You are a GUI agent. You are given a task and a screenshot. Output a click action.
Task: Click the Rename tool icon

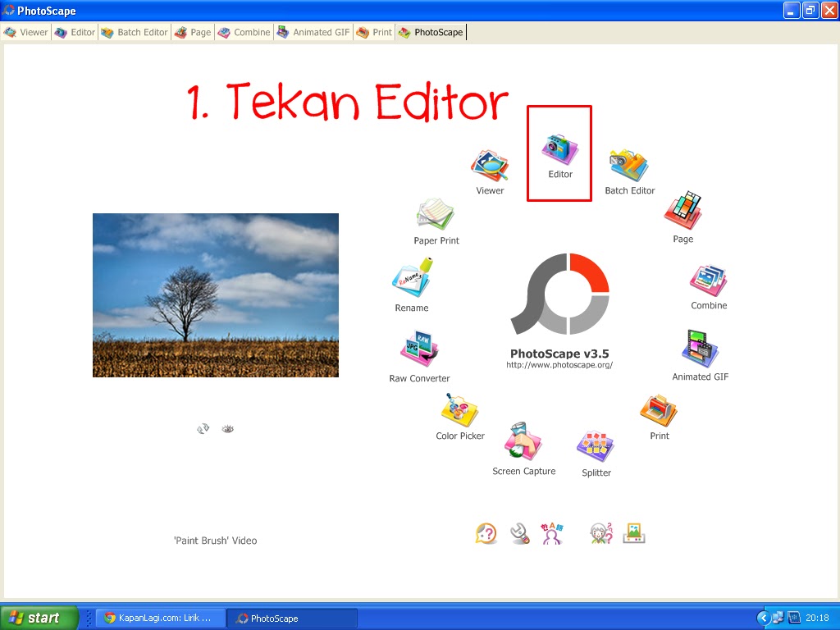[x=413, y=277]
